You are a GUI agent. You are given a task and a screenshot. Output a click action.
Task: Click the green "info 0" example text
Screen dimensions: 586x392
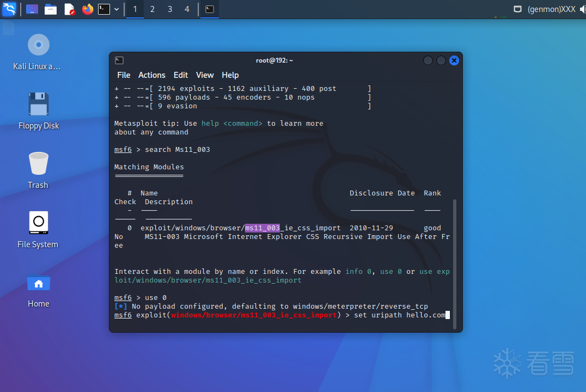(358, 272)
